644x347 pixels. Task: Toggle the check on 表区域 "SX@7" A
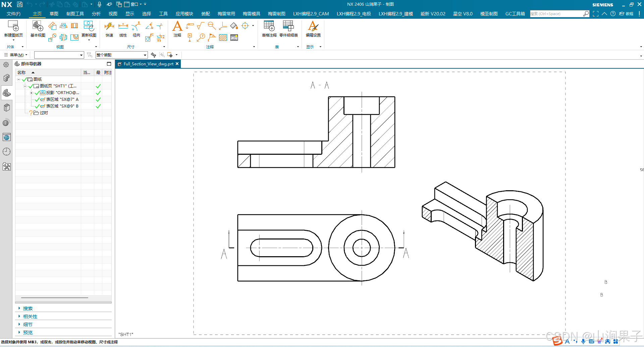click(37, 99)
